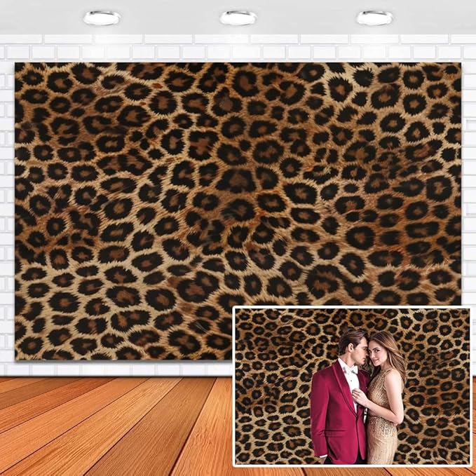Click the inset couple photo thumbnail
The height and width of the screenshot is (476, 476).
click(352, 386)
